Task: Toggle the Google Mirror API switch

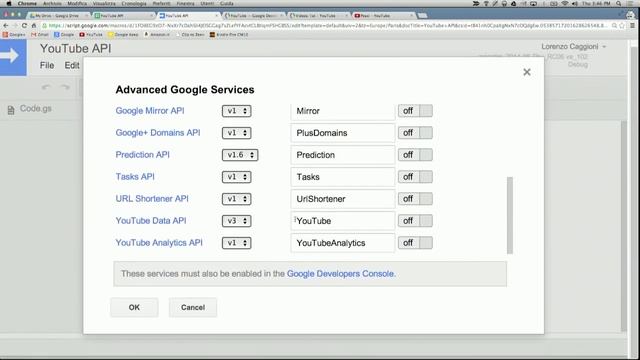Action: click(415, 111)
